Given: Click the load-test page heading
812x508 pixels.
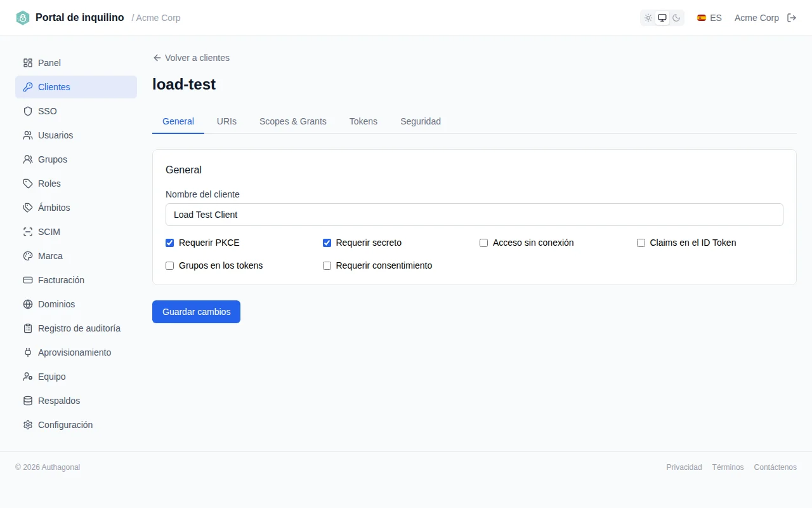Looking at the screenshot, I should pos(184,84).
